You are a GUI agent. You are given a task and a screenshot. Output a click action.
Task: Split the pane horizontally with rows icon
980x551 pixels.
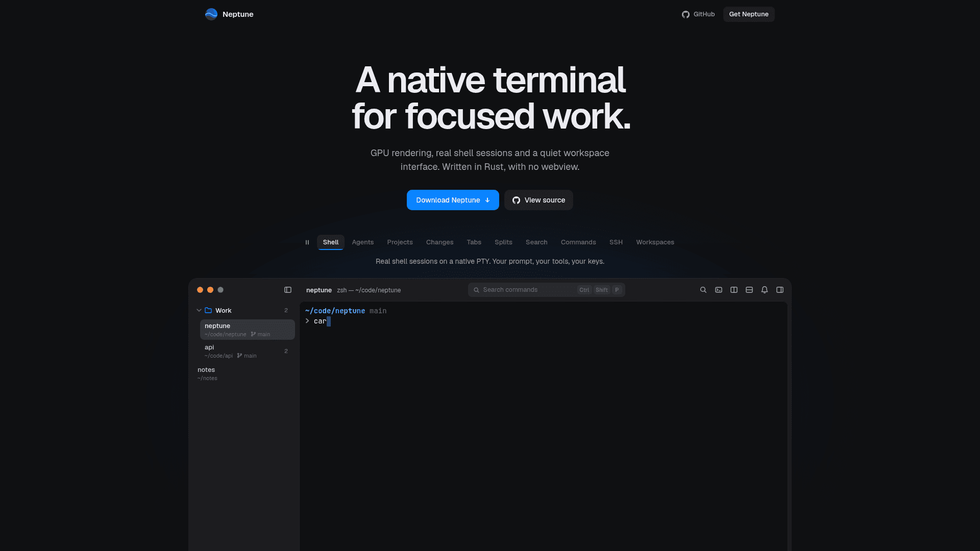tap(749, 290)
